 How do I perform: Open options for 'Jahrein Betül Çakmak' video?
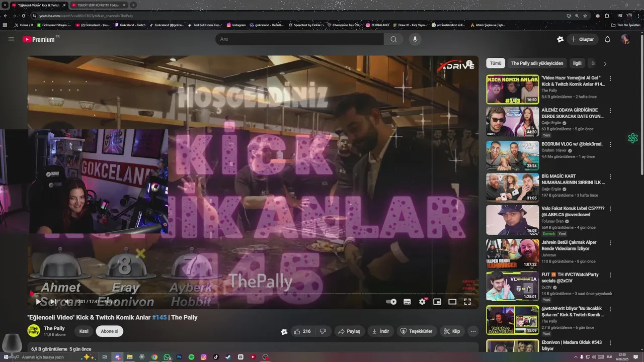point(610,243)
